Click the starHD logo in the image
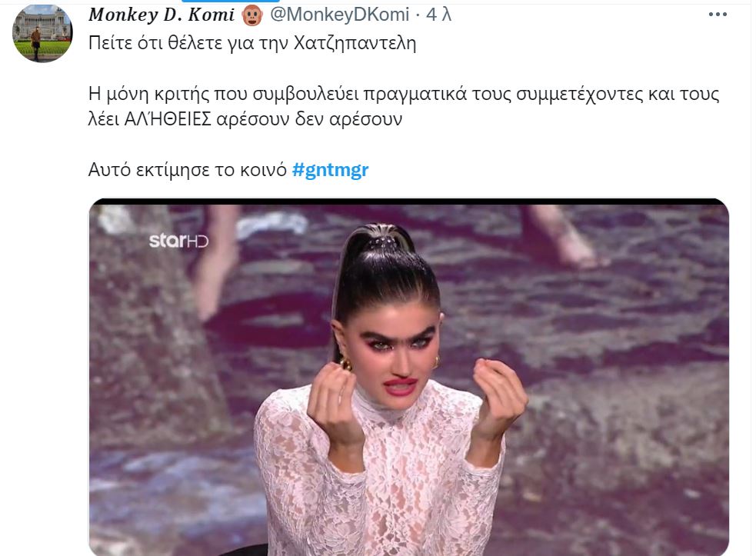Viewport: 756px width, 556px height. (178, 240)
